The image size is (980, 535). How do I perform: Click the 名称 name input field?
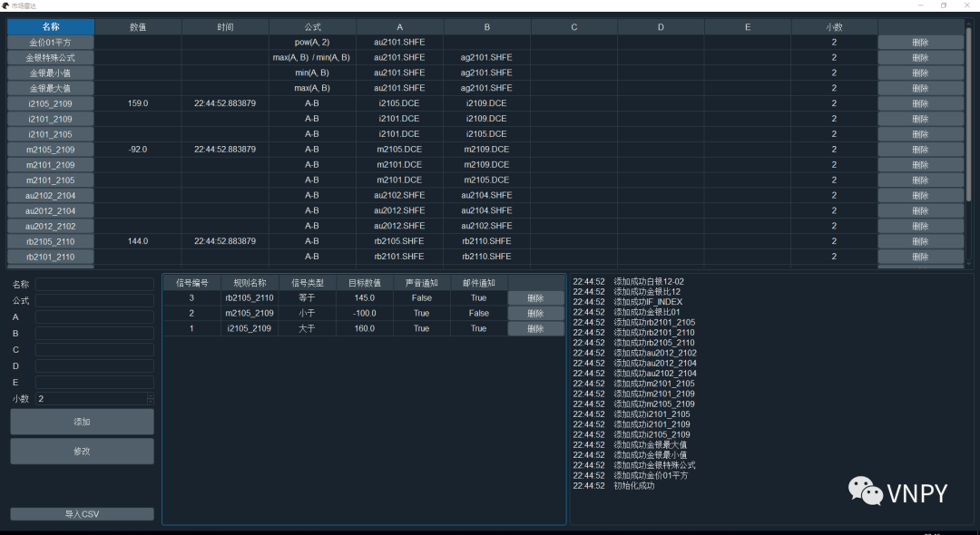93,283
